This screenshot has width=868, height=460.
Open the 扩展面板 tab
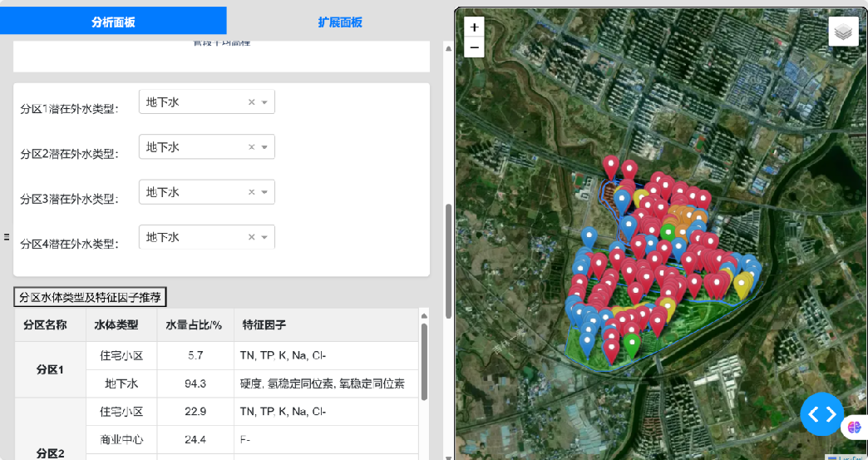pyautogui.click(x=340, y=22)
